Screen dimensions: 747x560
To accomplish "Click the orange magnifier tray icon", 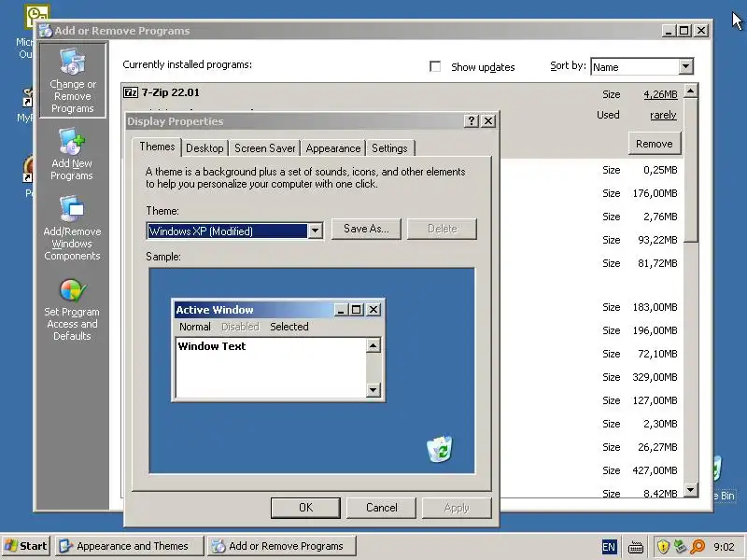I will (698, 547).
